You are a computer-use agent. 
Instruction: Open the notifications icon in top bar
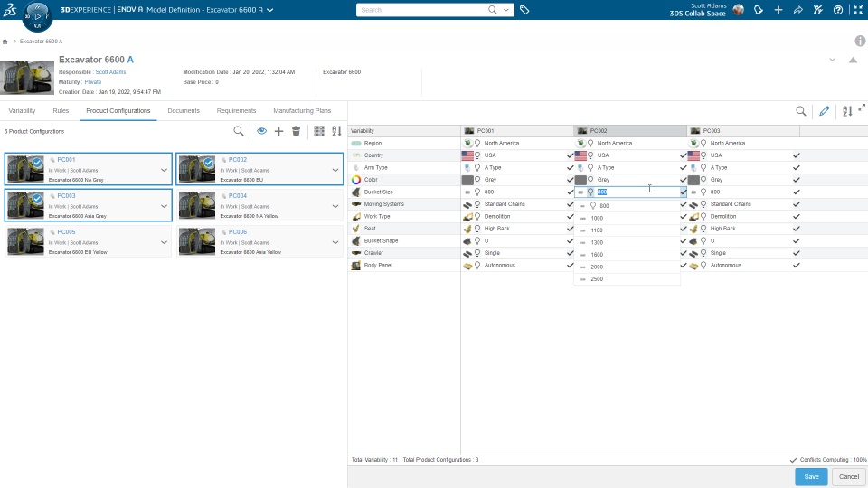click(x=759, y=10)
